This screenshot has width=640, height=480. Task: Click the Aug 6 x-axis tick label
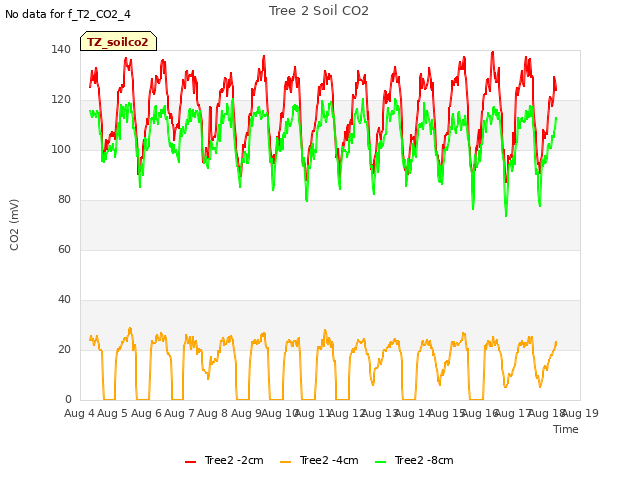pyautogui.click(x=146, y=413)
